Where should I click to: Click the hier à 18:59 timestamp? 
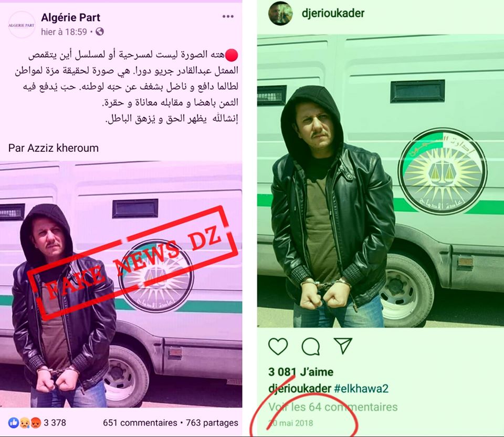[x=64, y=32]
